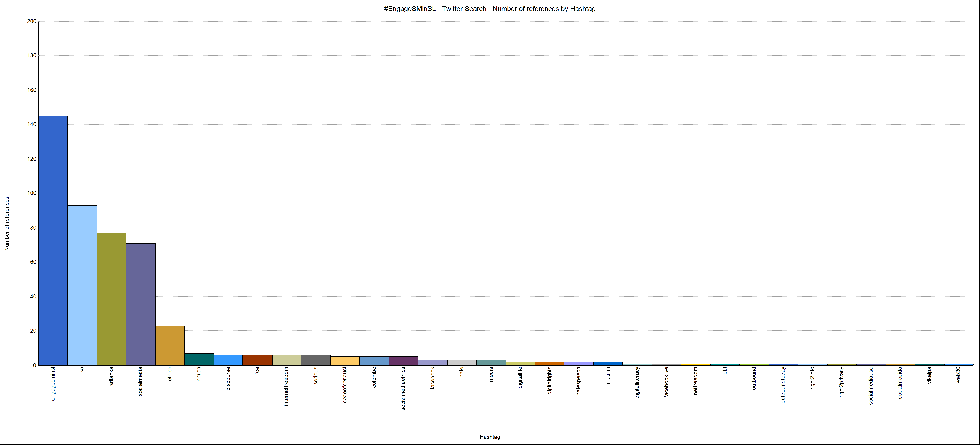Click the 180 y-axis value
Image resolution: width=980 pixels, height=445 pixels.
[32, 56]
